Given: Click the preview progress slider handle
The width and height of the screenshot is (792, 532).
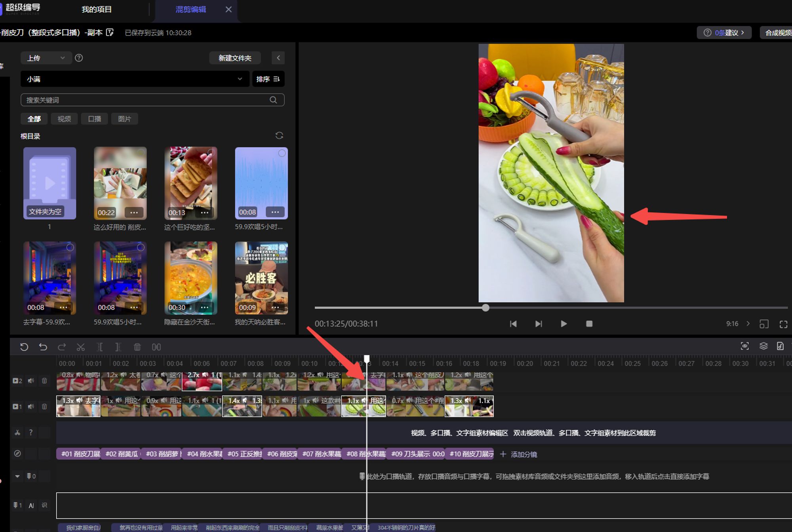Looking at the screenshot, I should (x=485, y=308).
